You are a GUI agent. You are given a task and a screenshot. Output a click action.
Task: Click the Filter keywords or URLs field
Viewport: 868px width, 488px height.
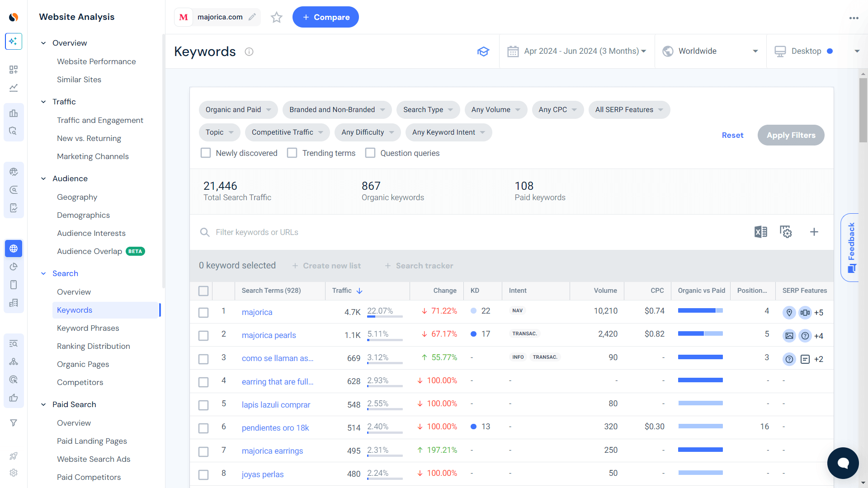pos(470,232)
